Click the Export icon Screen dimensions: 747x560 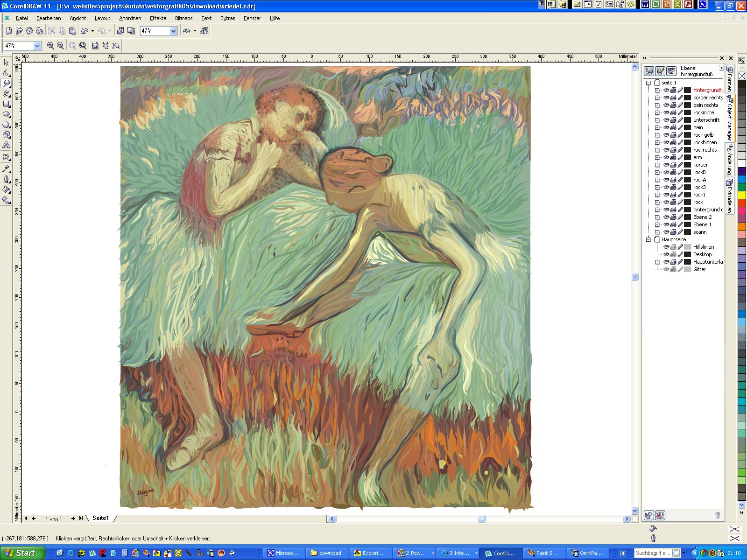tap(131, 31)
